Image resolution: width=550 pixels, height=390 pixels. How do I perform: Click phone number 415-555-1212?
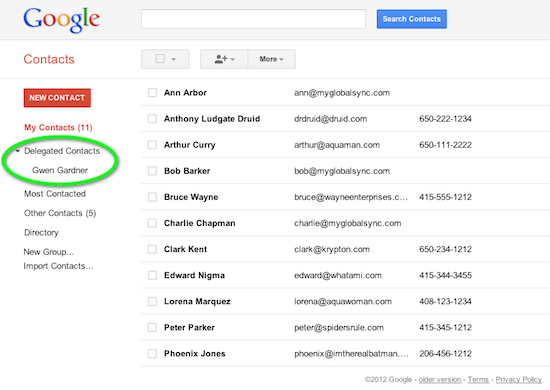445,197
